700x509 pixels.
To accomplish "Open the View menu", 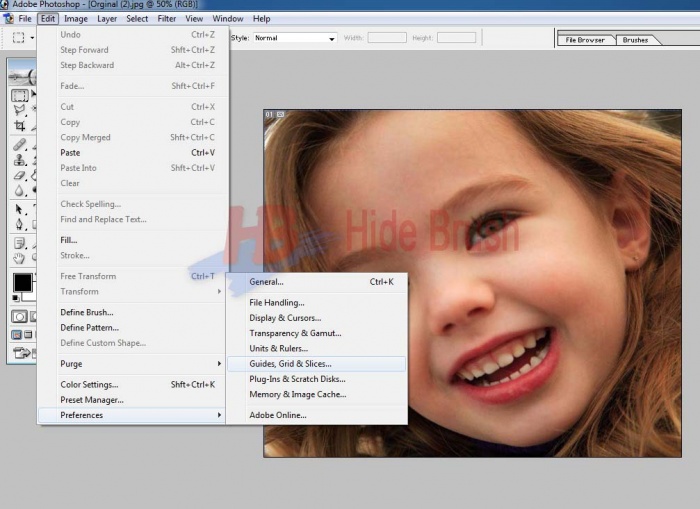I will (x=194, y=19).
